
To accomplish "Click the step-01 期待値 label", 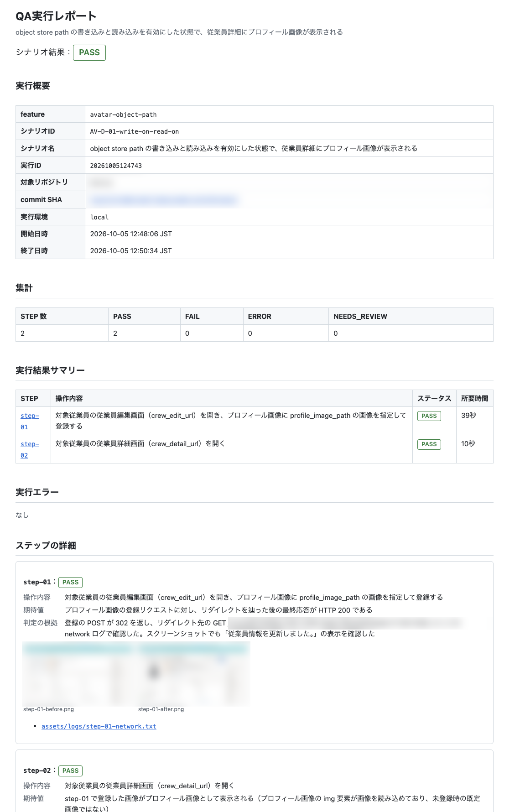I will [34, 610].
